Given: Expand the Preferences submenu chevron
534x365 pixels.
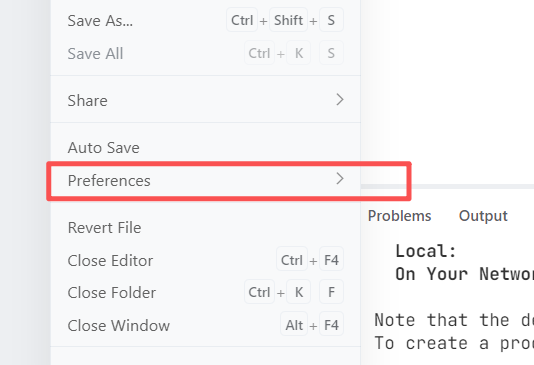Looking at the screenshot, I should [340, 179].
